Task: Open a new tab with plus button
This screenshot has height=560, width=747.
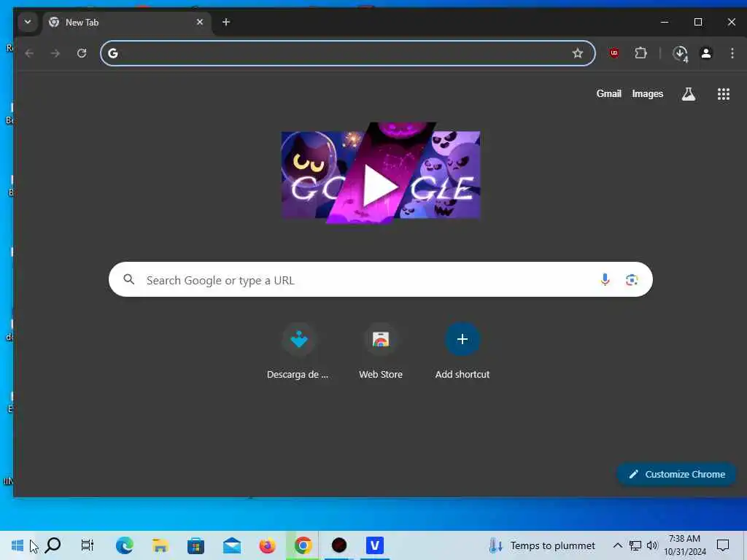Action: [x=226, y=22]
